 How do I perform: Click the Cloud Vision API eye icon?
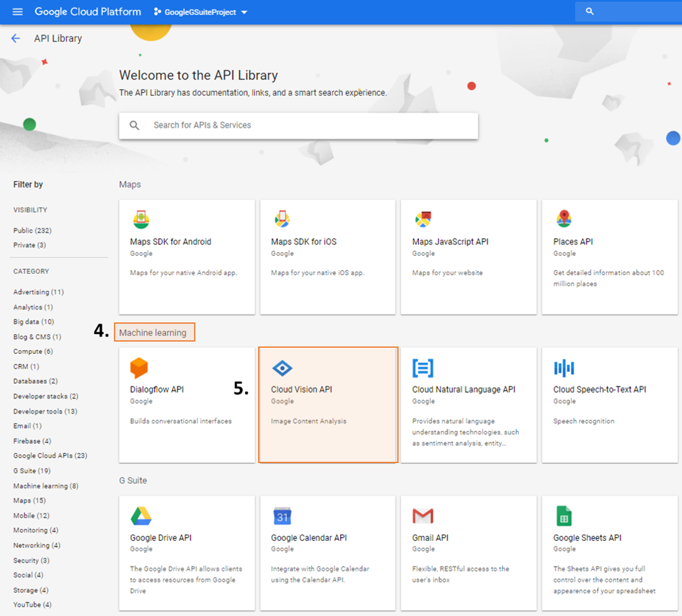282,368
